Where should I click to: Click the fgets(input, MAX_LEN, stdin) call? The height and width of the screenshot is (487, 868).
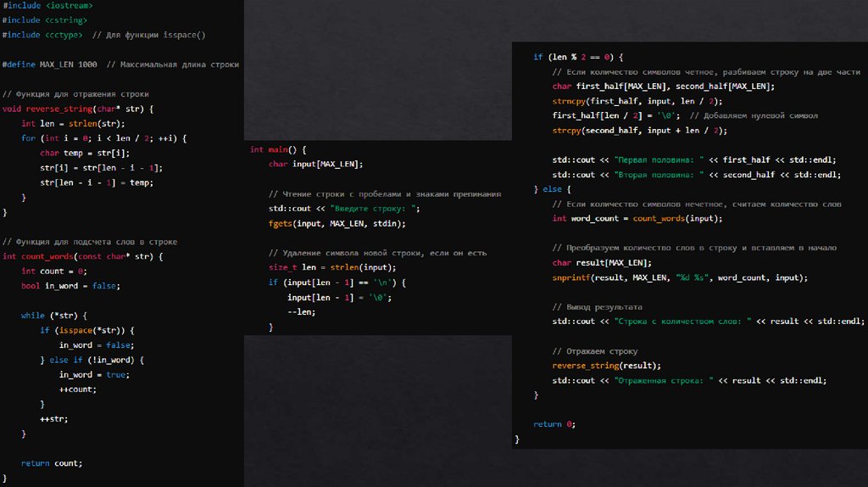(337, 223)
